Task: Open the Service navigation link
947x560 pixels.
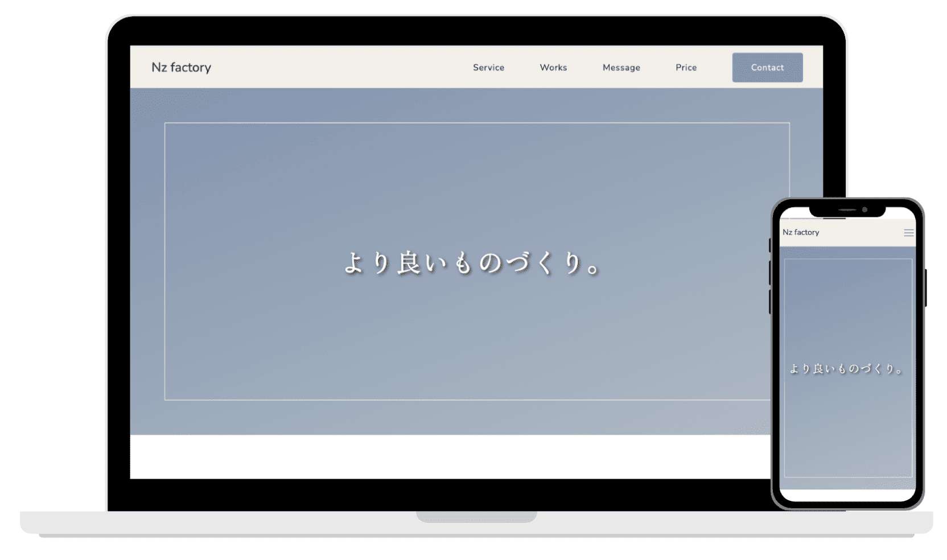Action: 488,67
